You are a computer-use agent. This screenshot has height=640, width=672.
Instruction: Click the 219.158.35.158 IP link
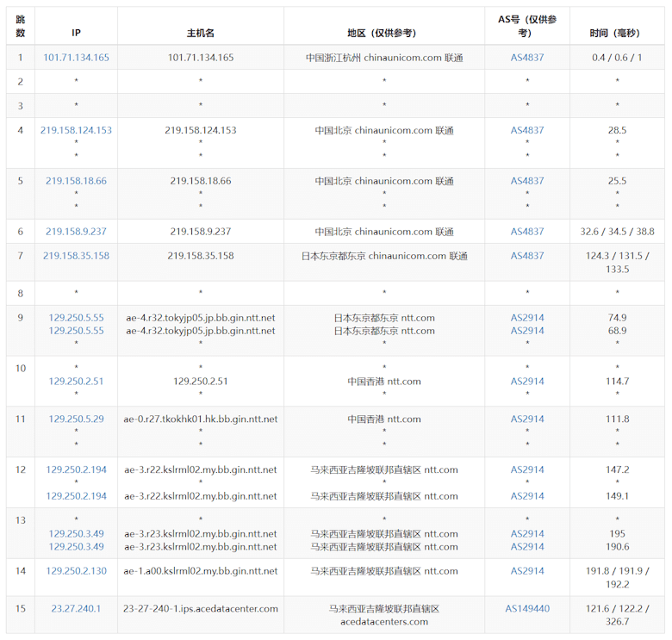pyautogui.click(x=76, y=256)
